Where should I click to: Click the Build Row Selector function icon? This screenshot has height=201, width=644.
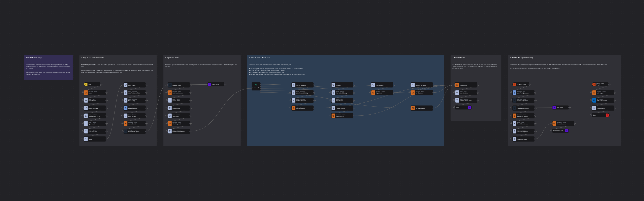[170, 93]
